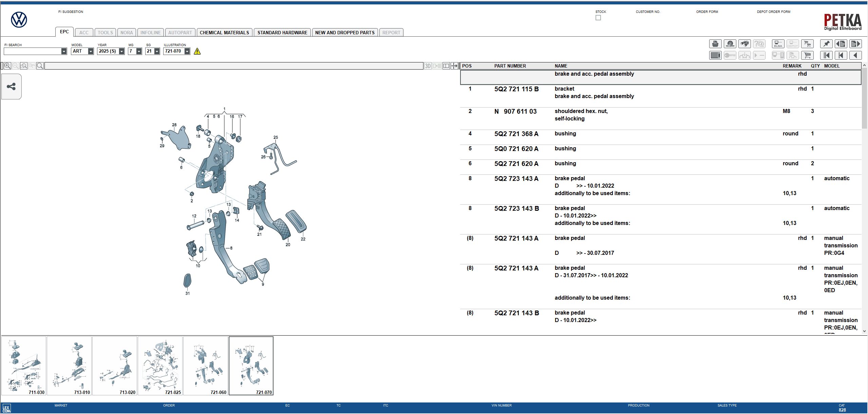868x414 pixels.
Task: Select part number 5Q2 723 143 B
Action: [x=516, y=209]
